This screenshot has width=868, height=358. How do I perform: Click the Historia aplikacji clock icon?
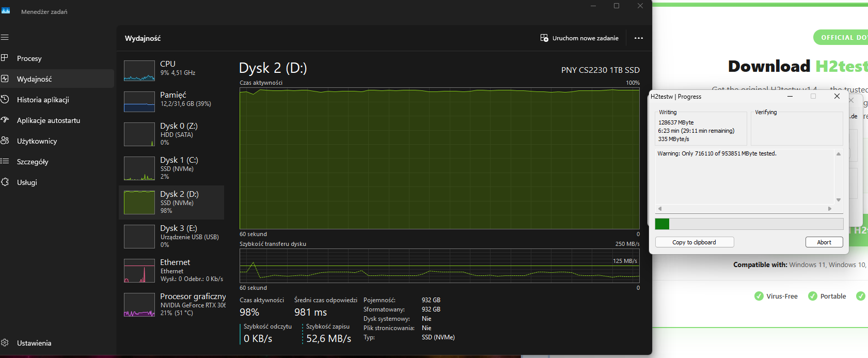point(5,99)
